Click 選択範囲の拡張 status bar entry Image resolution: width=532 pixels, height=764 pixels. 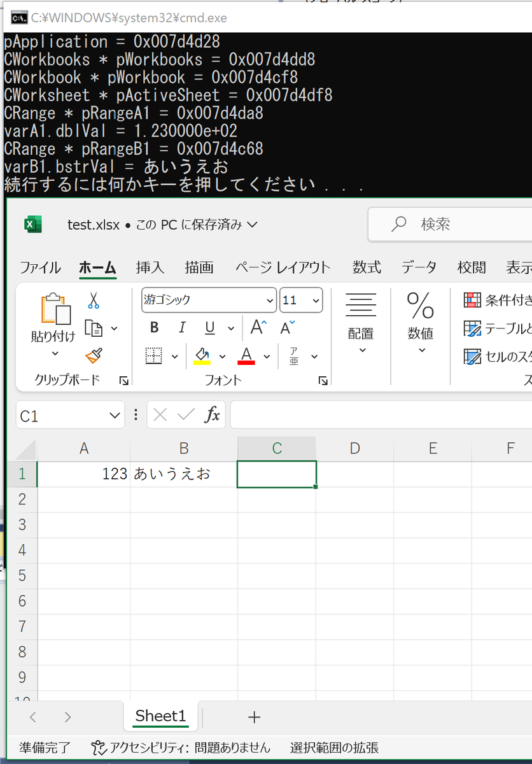click(x=335, y=747)
